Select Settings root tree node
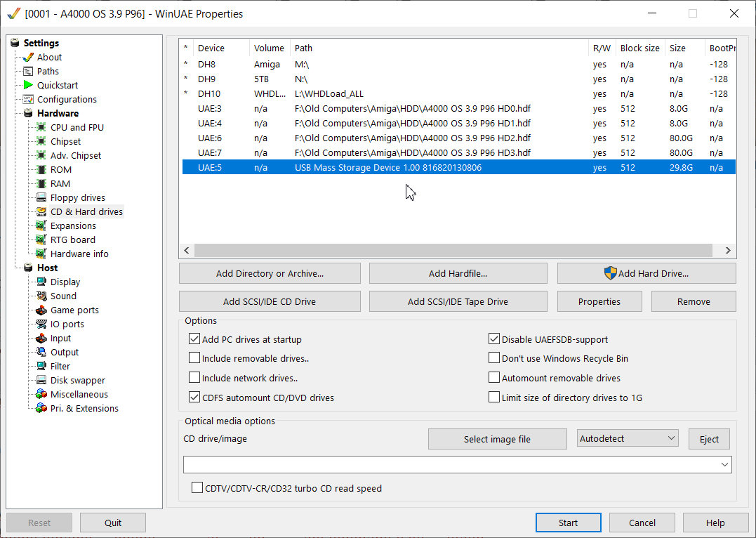The image size is (756, 538). [41, 43]
